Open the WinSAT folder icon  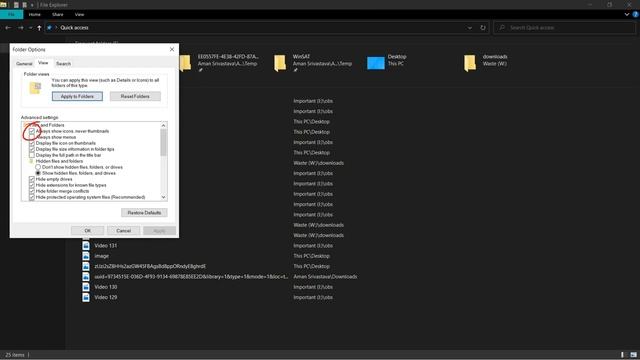click(280, 63)
